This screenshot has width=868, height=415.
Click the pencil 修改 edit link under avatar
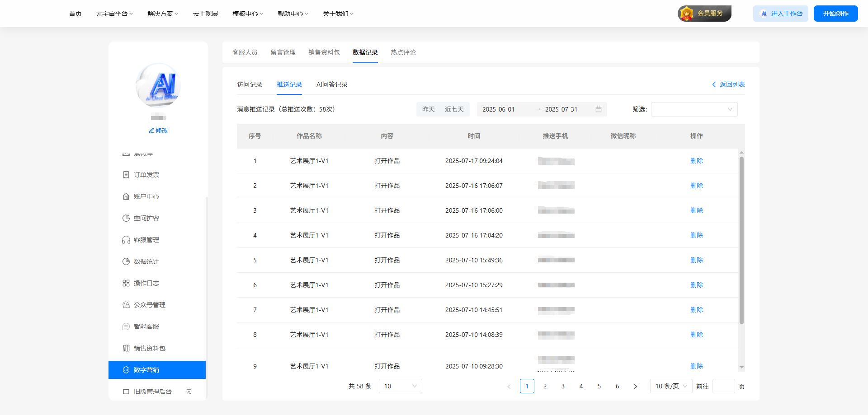point(158,131)
